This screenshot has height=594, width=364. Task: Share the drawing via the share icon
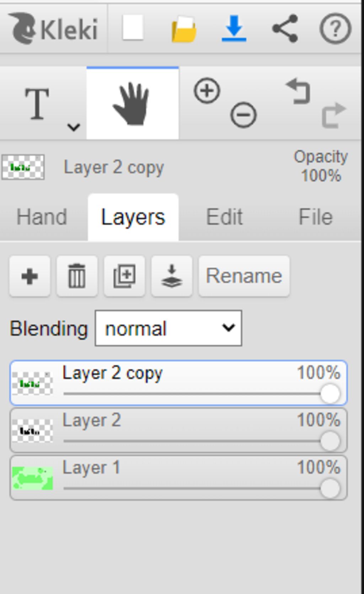[x=285, y=28]
